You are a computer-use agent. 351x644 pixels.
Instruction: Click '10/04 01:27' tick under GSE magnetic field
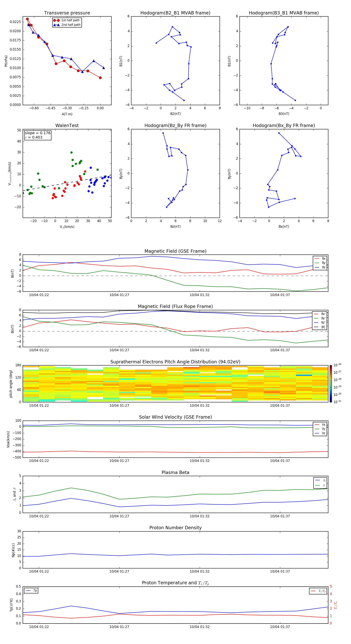pyautogui.click(x=119, y=295)
